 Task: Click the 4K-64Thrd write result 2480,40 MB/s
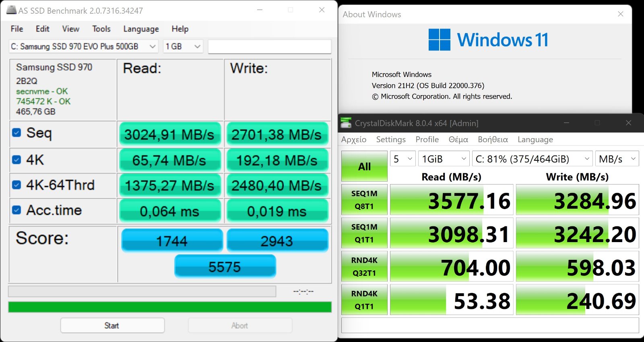click(x=277, y=185)
